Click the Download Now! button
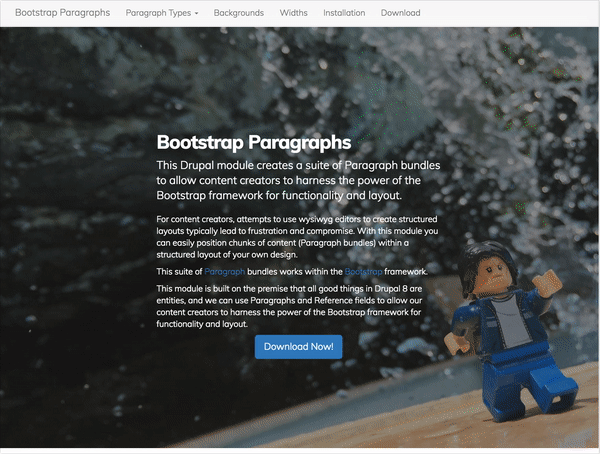 tap(298, 347)
